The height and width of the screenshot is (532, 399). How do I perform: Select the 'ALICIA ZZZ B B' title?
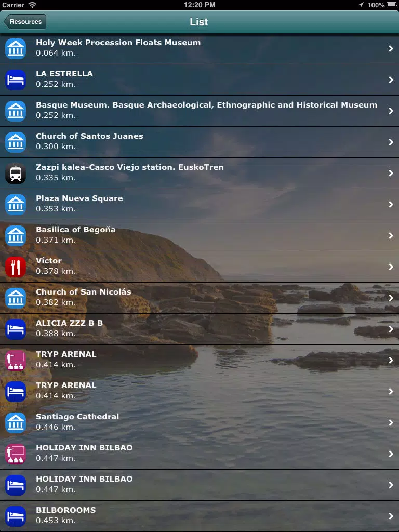(x=69, y=323)
